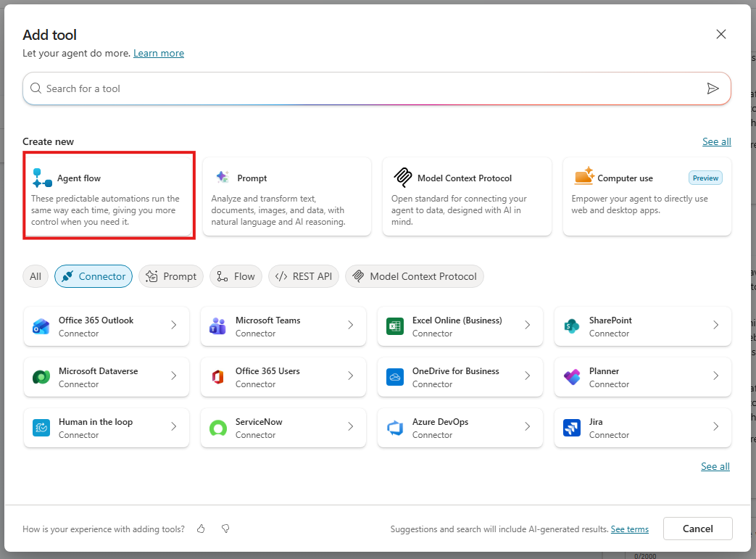
Task: Give thumbs down feedback
Action: click(x=225, y=529)
